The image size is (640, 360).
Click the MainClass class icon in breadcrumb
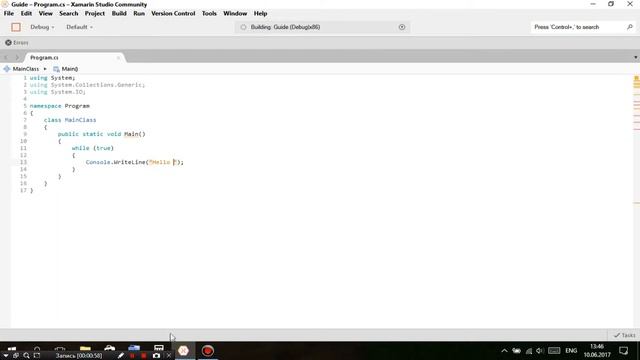tap(7, 69)
